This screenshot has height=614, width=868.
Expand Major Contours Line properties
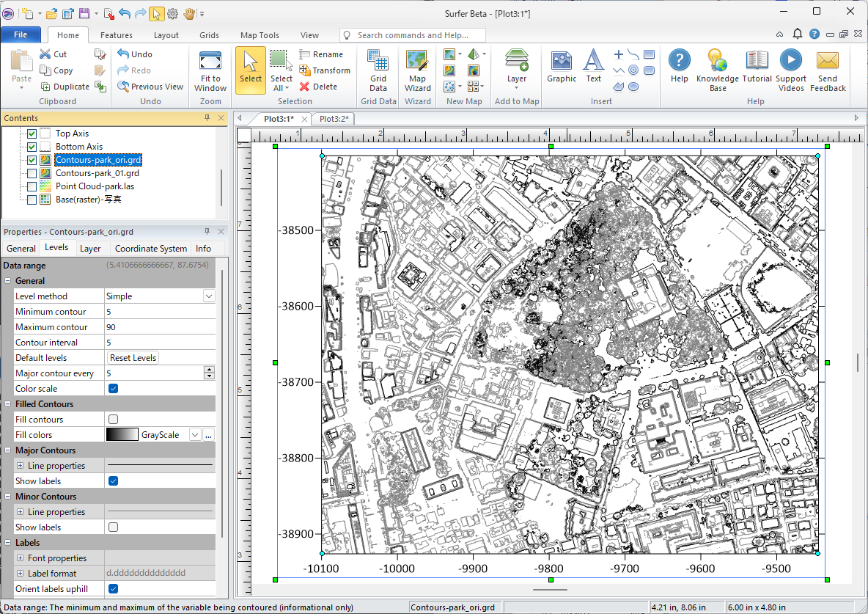point(20,466)
